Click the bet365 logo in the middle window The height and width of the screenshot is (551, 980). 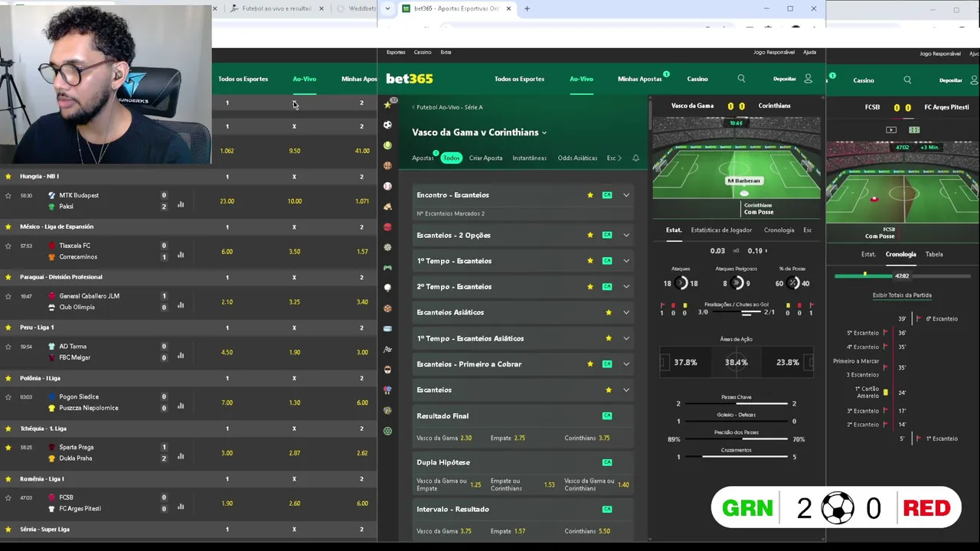(x=409, y=79)
